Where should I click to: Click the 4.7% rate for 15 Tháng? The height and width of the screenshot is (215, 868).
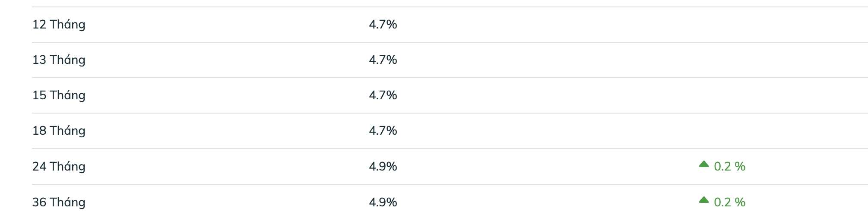click(x=383, y=95)
